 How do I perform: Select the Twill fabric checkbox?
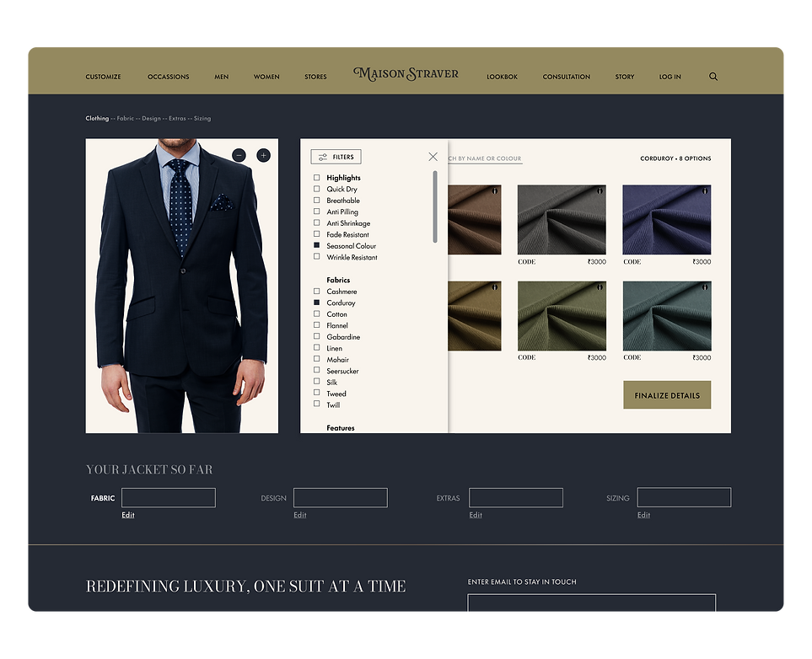(316, 405)
